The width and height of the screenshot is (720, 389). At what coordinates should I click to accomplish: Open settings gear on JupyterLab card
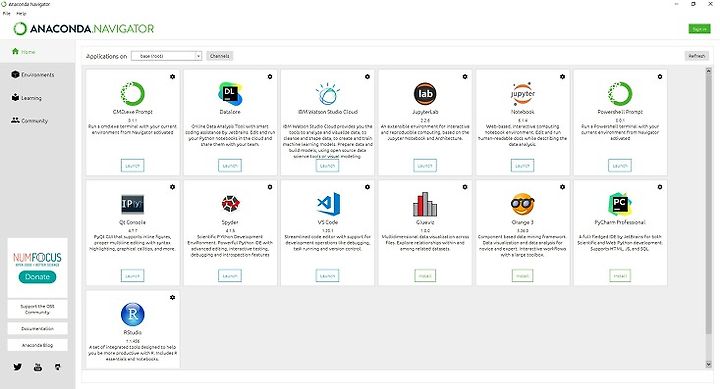pos(465,77)
